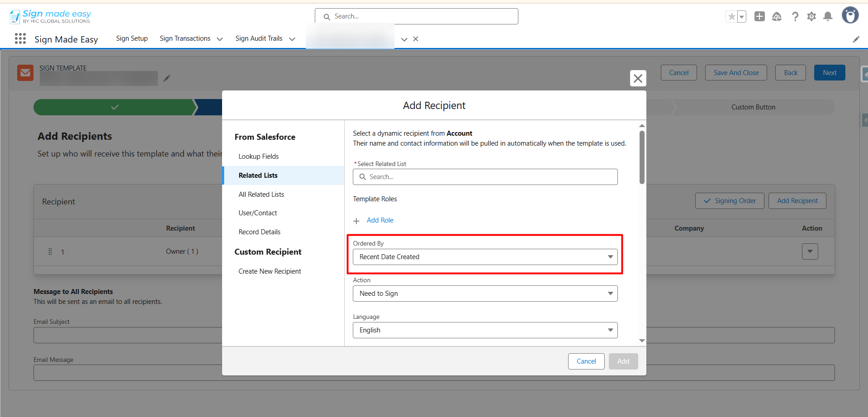Click Cancel in the dialog footer
Screen dimensions: 868x417
click(586, 361)
